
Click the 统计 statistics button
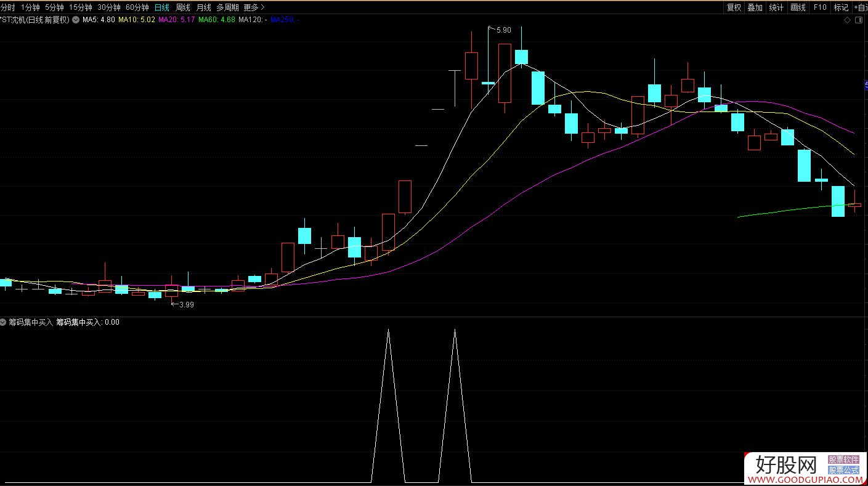tap(776, 7)
